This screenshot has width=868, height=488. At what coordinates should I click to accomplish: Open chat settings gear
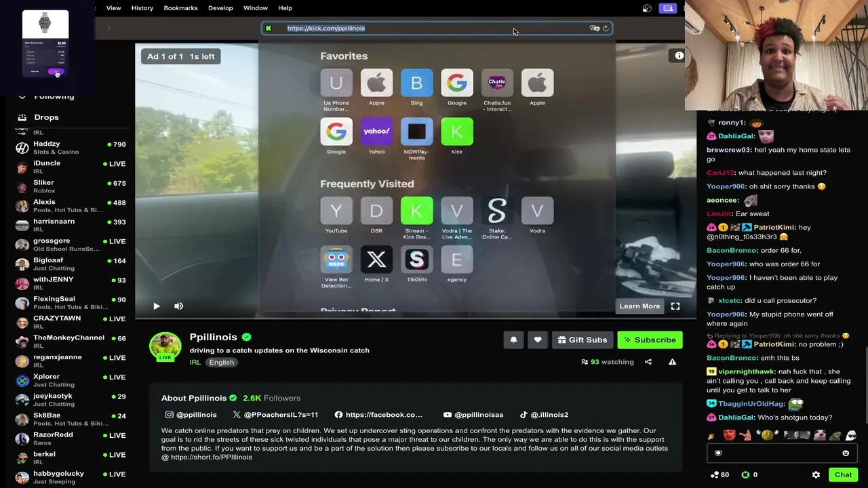click(x=816, y=475)
